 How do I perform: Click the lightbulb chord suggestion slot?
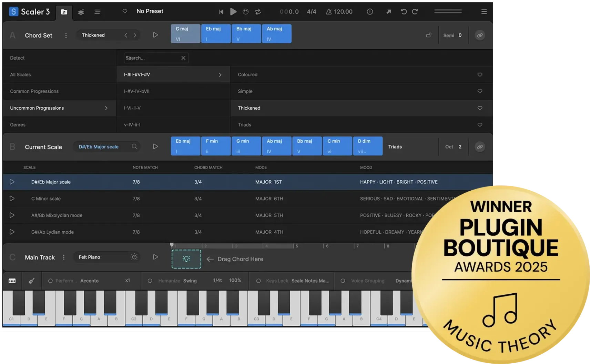(186, 259)
